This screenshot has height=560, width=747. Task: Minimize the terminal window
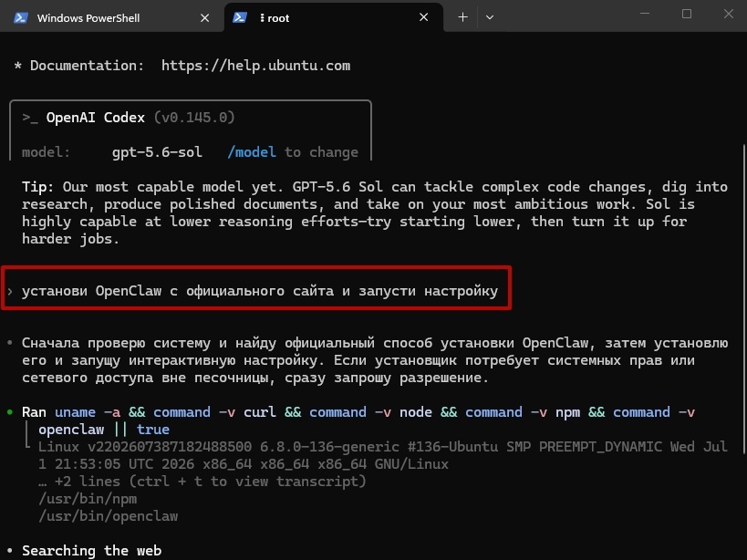pos(645,14)
